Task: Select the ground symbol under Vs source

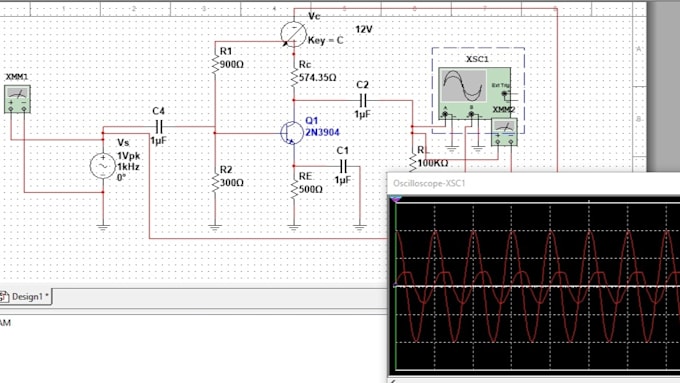Action: 103,227
